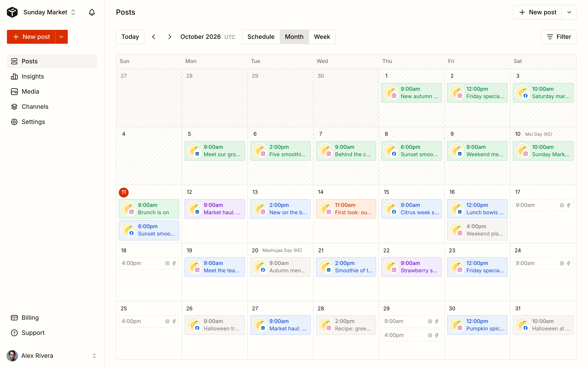Click the Posts stack icon in sidebar

pyautogui.click(x=14, y=61)
